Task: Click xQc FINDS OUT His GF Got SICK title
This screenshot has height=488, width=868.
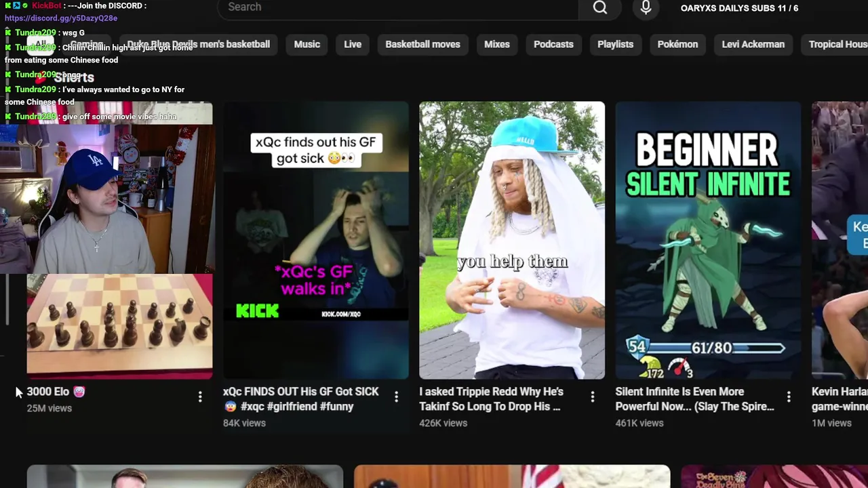Action: pos(301,399)
